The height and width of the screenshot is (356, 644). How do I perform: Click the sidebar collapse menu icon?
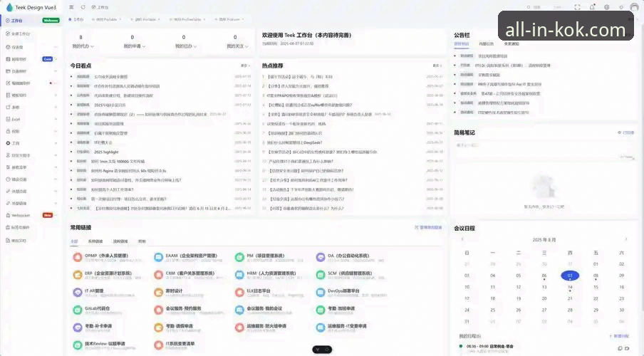coord(71,7)
